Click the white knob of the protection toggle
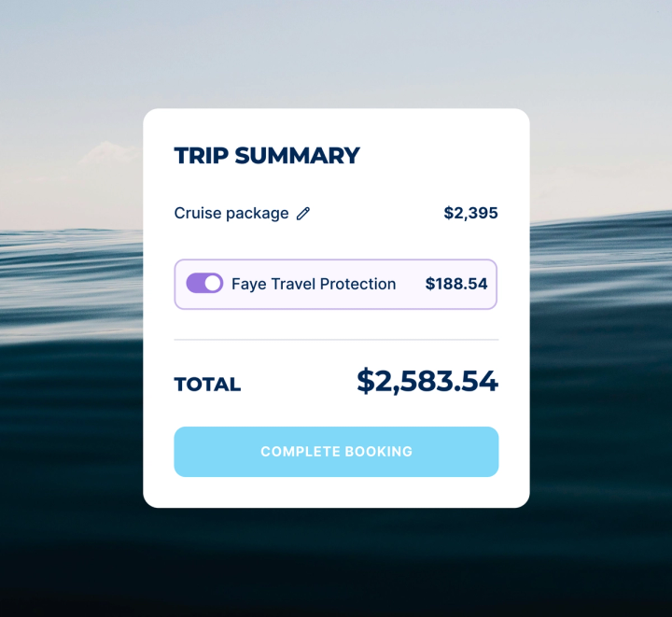 pos(213,283)
